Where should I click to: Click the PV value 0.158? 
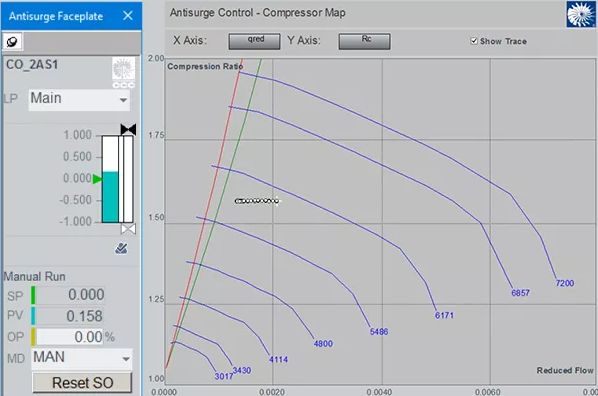coord(84,316)
